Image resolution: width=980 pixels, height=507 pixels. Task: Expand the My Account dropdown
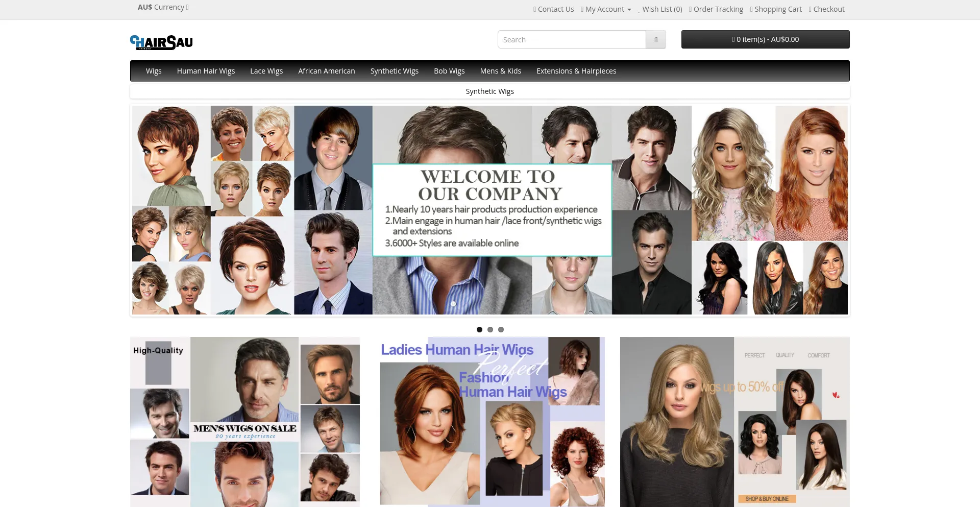606,9
